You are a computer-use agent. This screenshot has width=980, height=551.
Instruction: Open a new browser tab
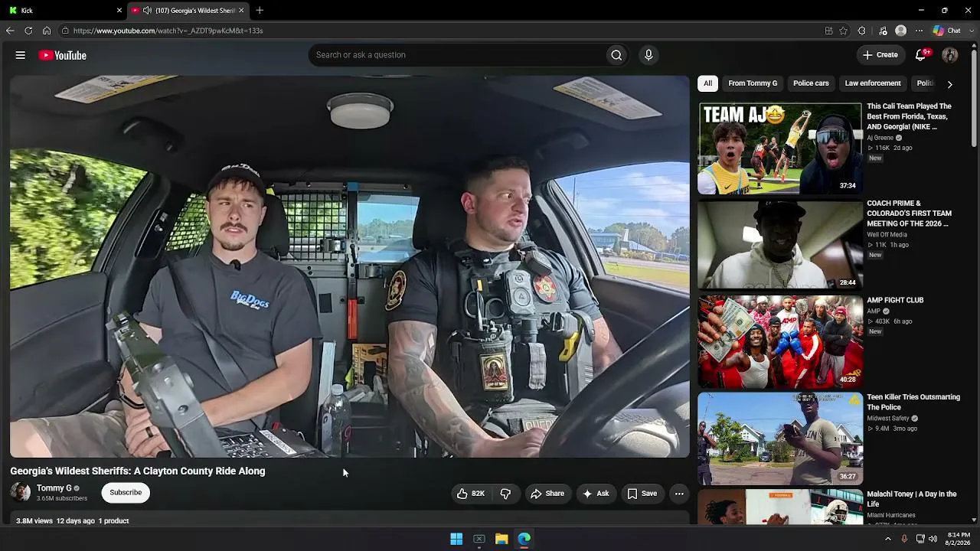(x=260, y=10)
